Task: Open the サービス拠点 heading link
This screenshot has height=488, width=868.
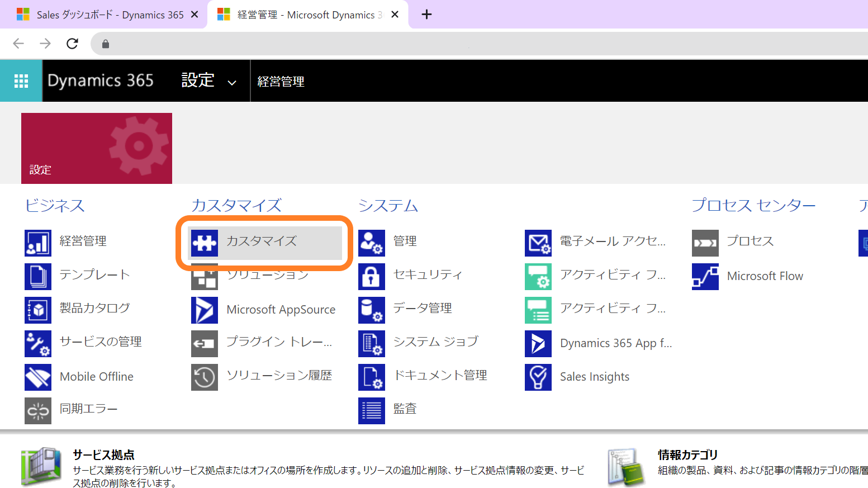Action: (103, 454)
